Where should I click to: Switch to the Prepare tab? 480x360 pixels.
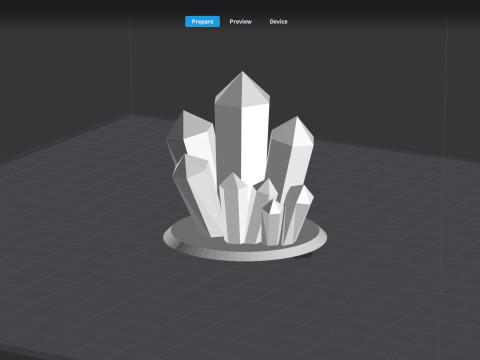(x=202, y=22)
